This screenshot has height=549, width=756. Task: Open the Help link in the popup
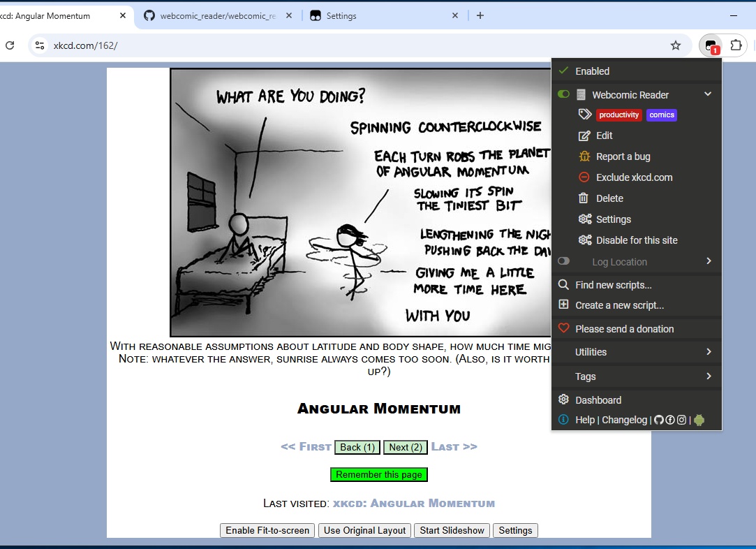tap(585, 420)
